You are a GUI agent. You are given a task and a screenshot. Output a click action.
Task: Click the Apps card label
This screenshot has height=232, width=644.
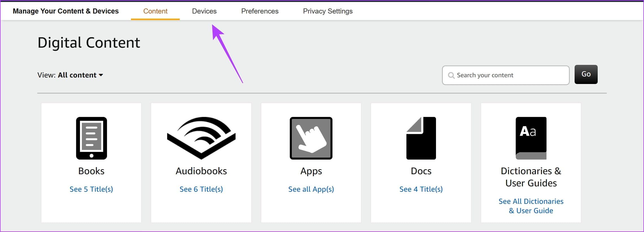(x=311, y=171)
